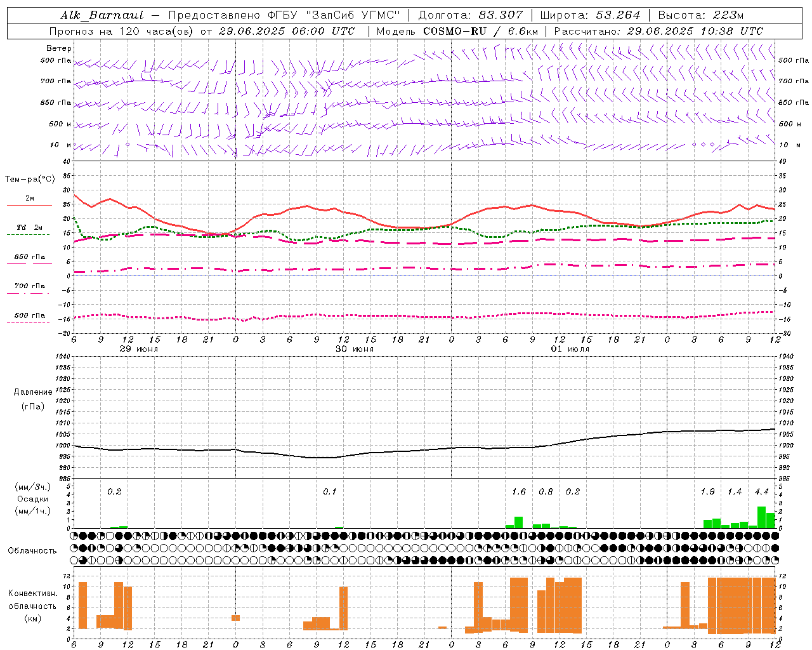
Task: Click the '850 гПа' temperature legend entry
Action: click(x=30, y=257)
